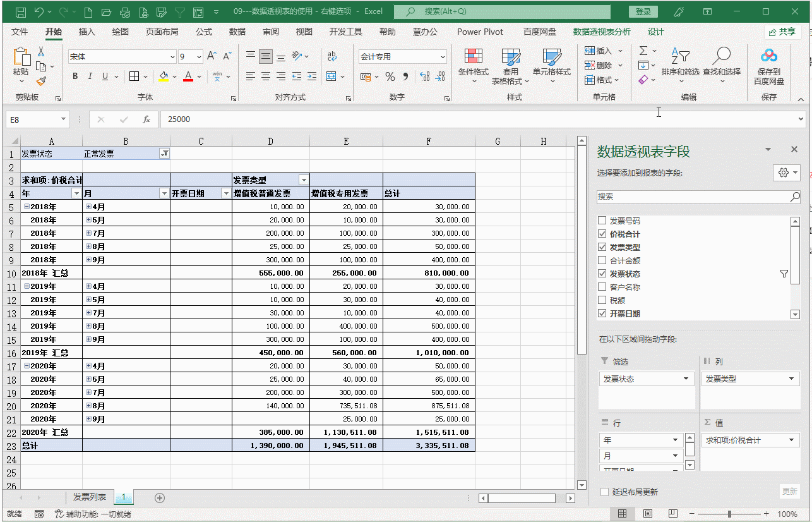Expand 9月 in the 2020年 group
This screenshot has height=522, width=812.
tap(88, 419)
